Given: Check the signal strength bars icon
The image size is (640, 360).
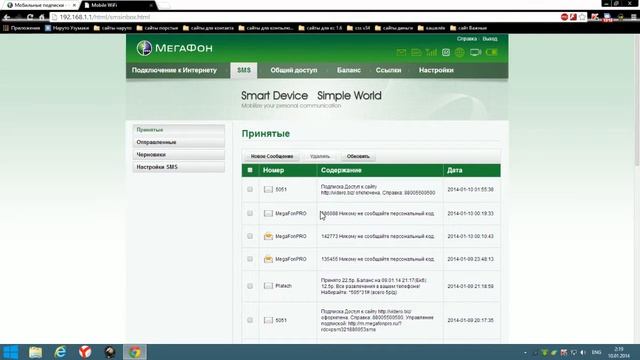Looking at the screenshot, I should pos(431,52).
